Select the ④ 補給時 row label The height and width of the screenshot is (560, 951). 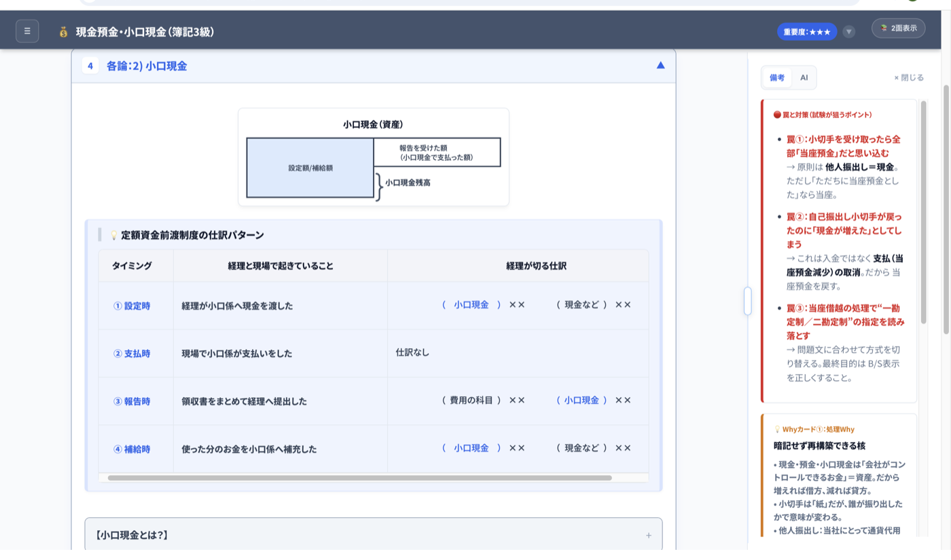pyautogui.click(x=132, y=449)
